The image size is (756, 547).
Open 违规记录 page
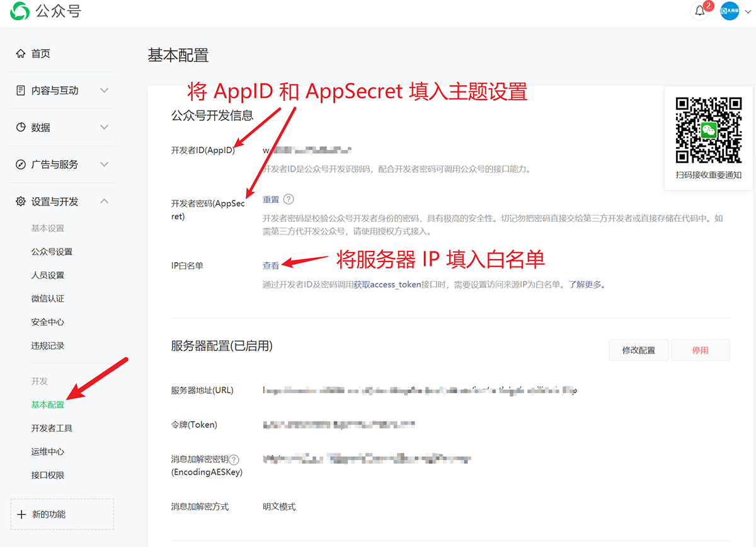48,345
